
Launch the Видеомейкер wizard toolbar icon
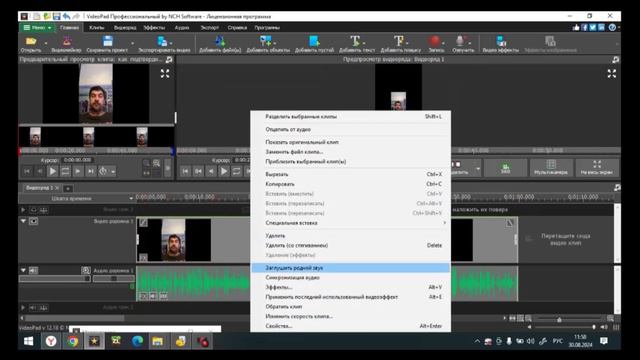(67, 41)
